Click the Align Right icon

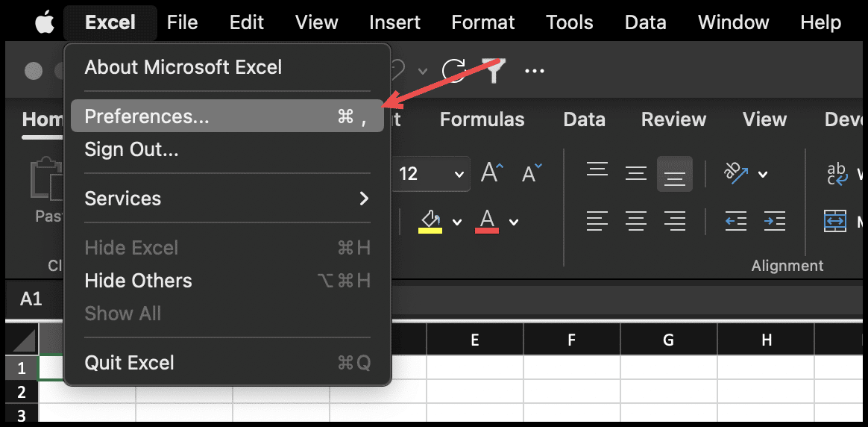[674, 222]
